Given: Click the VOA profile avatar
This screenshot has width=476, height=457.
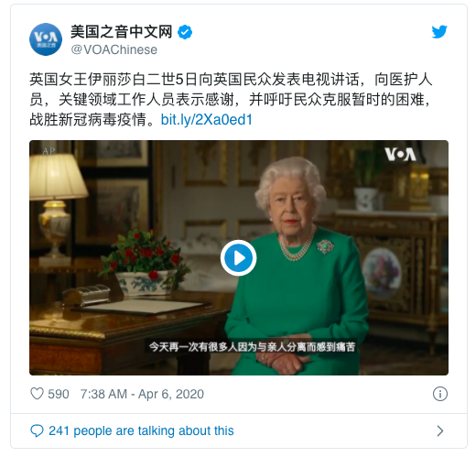Looking at the screenshot, I should (x=46, y=39).
